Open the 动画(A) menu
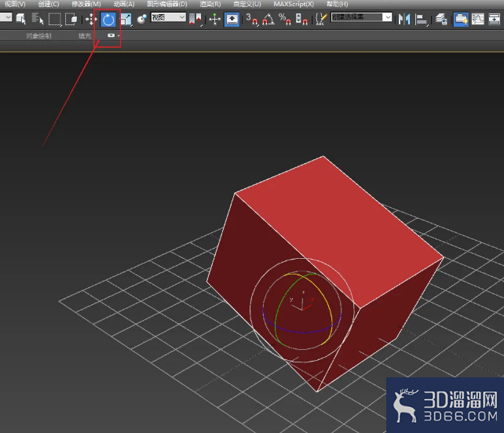This screenshot has width=504, height=433. tap(124, 4)
